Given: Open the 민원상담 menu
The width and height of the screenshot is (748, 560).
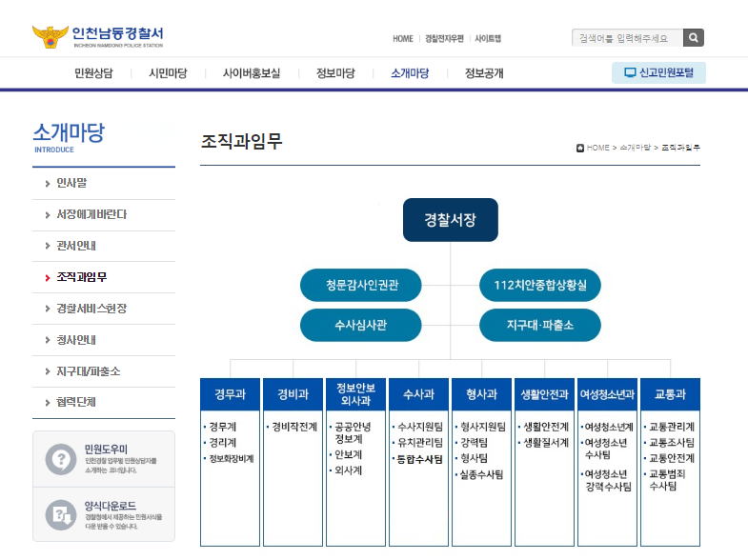Looking at the screenshot, I should coord(93,73).
